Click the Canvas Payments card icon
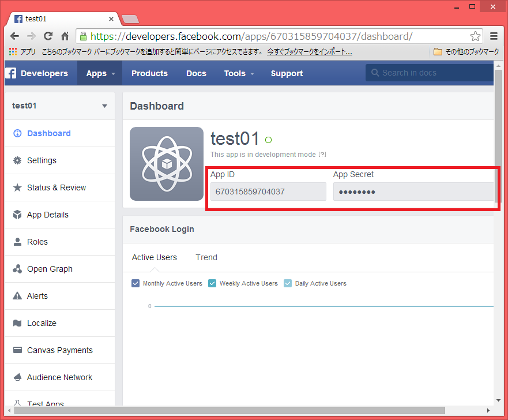508x420 pixels. pos(17,350)
